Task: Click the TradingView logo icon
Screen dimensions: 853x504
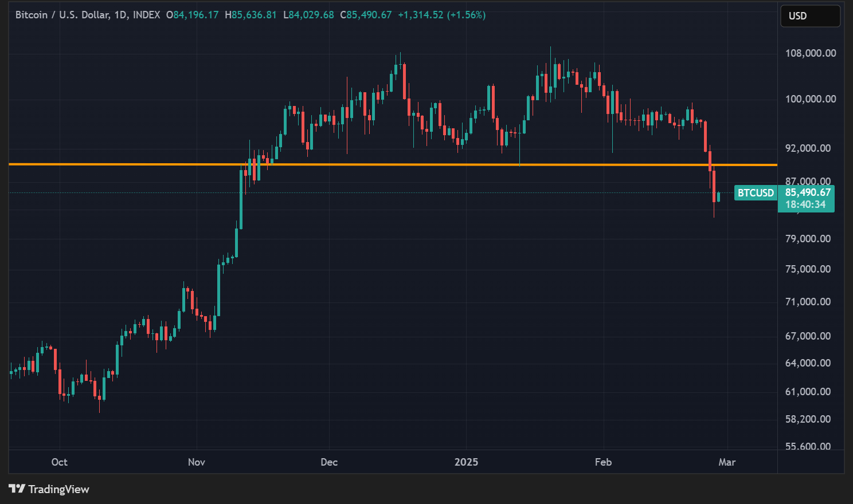Action: click(17, 489)
